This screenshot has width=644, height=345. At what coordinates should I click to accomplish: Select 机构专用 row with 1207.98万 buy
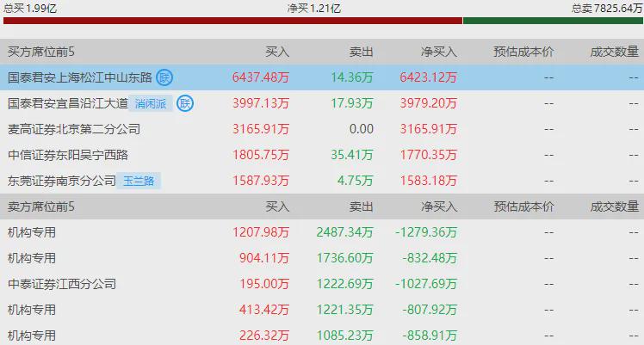[322, 232]
